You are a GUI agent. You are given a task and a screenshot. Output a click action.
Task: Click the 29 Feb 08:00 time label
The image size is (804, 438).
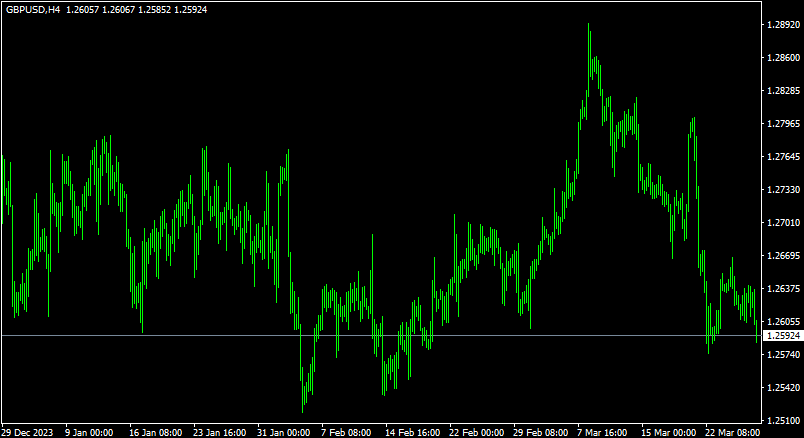click(540, 432)
